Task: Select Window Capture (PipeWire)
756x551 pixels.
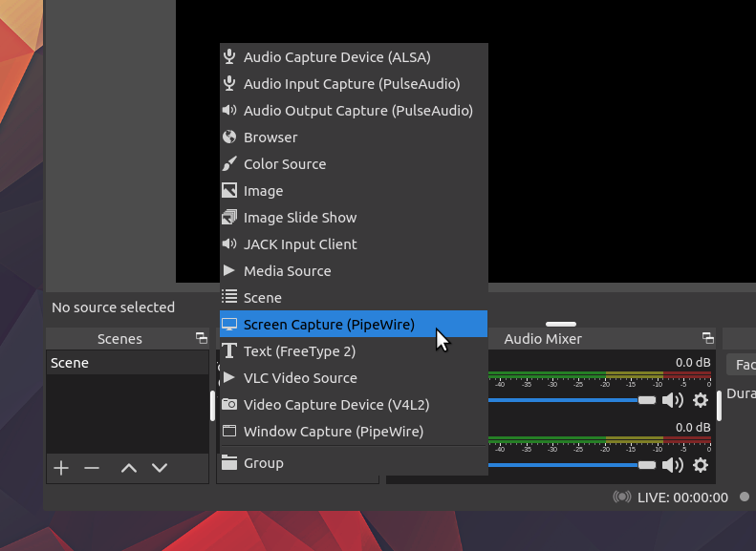Action: pos(354,431)
